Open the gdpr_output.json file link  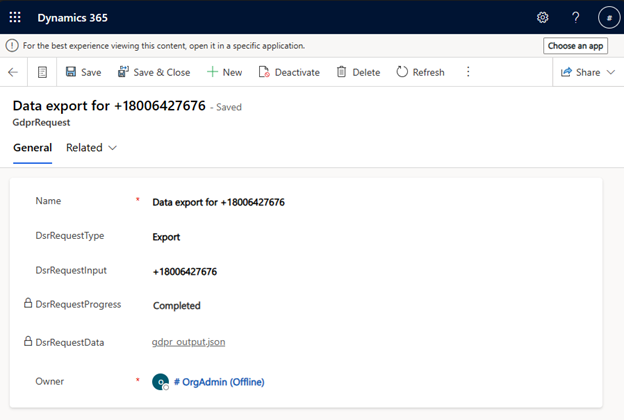click(x=188, y=342)
